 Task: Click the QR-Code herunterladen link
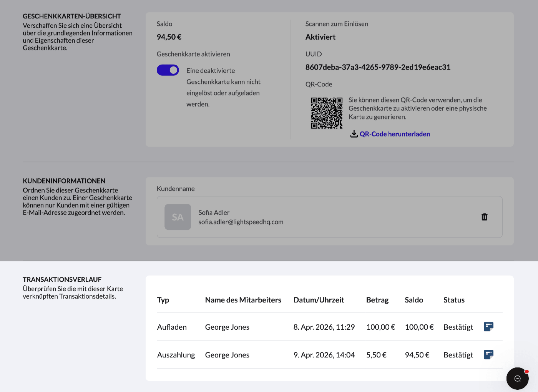[395, 134]
